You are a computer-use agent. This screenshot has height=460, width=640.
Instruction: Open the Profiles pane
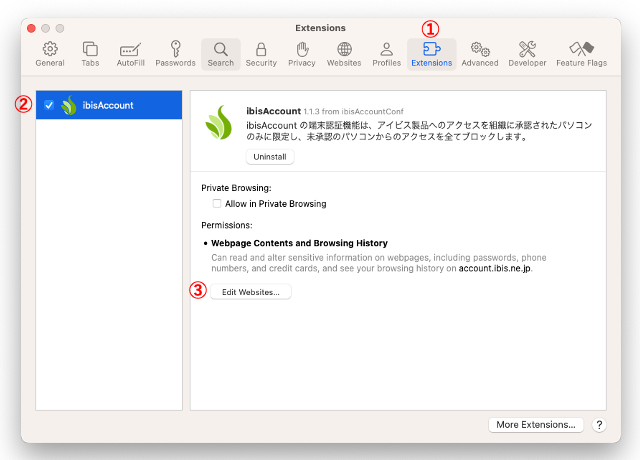click(386, 53)
